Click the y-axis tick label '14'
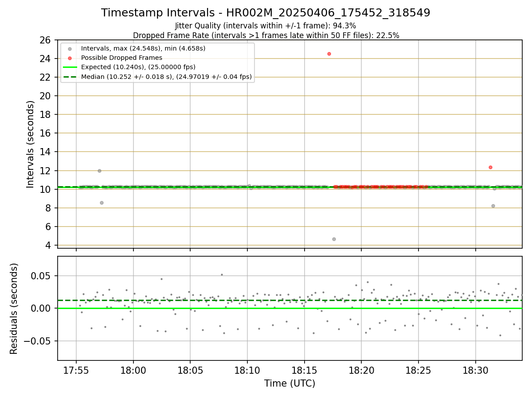Viewport: 532px width, 399px height. click(x=46, y=152)
